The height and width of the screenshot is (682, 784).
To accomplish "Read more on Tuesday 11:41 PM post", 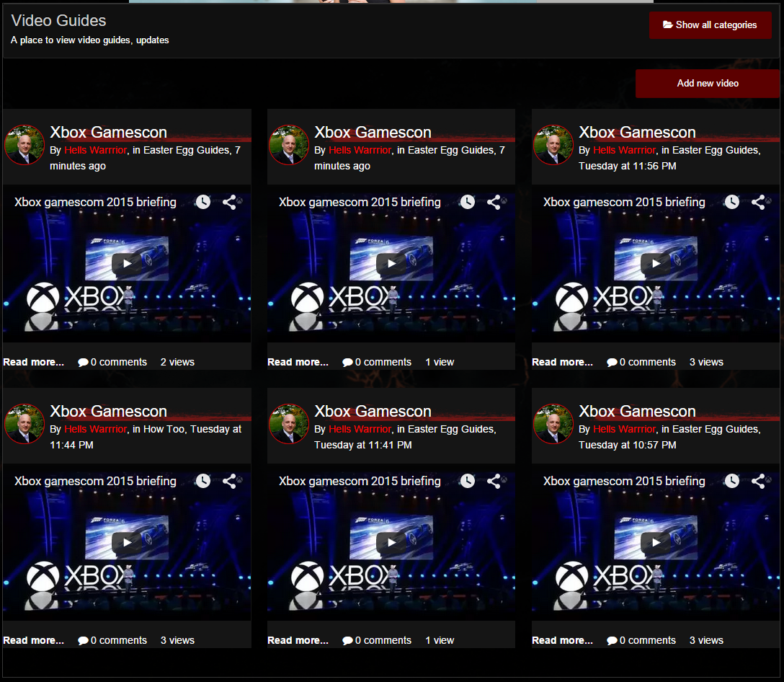I will point(298,640).
